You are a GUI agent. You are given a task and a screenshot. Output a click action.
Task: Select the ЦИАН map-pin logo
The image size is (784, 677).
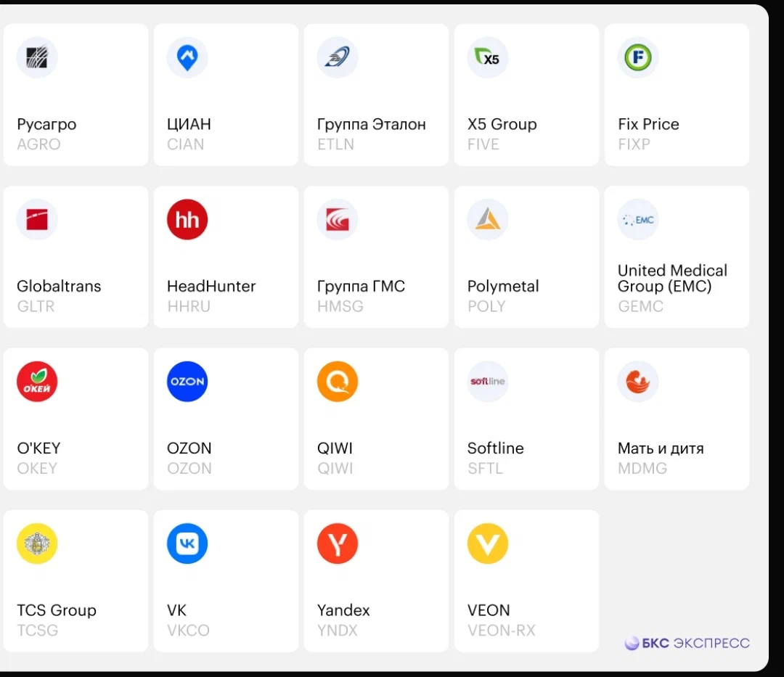click(187, 57)
